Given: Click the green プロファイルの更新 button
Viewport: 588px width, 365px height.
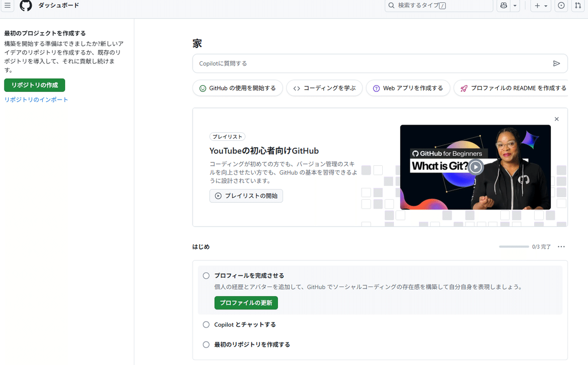Looking at the screenshot, I should click(x=246, y=303).
